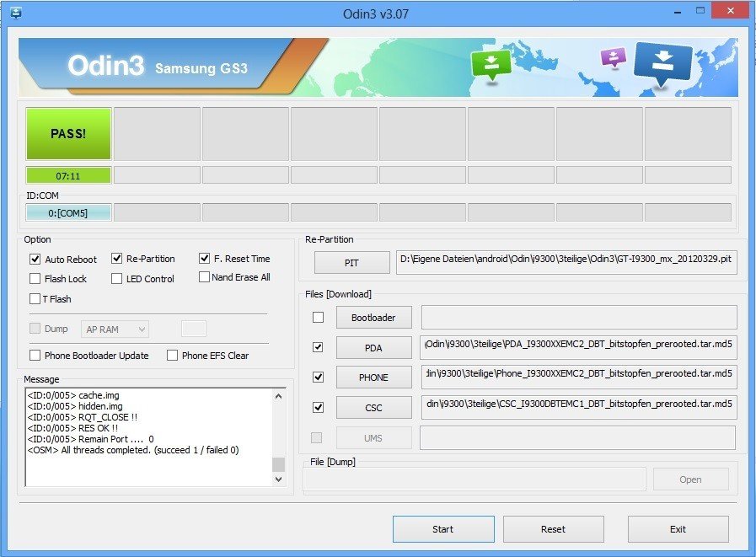The width and height of the screenshot is (756, 557).
Task: Click the empty Bootloader path field
Action: [579, 318]
